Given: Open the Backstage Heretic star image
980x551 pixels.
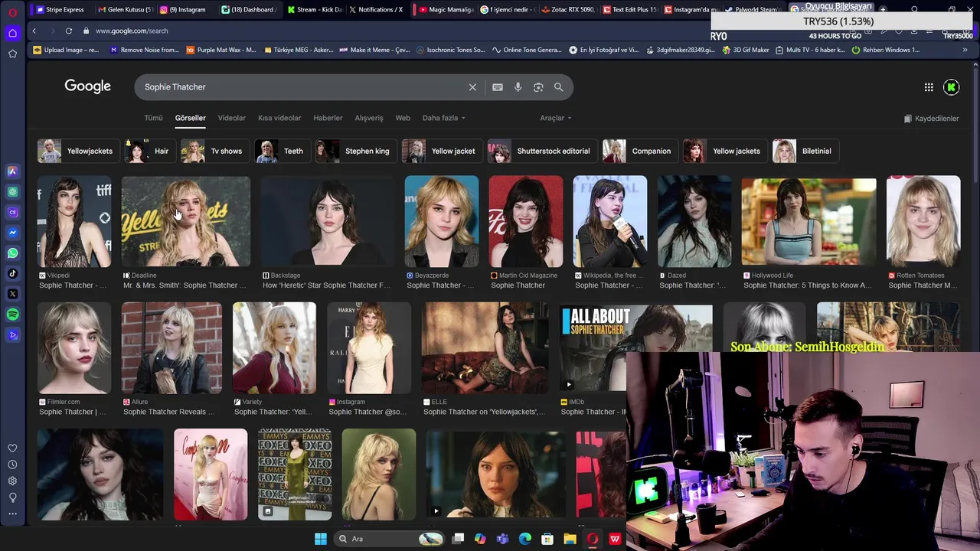Looking at the screenshot, I should [328, 221].
